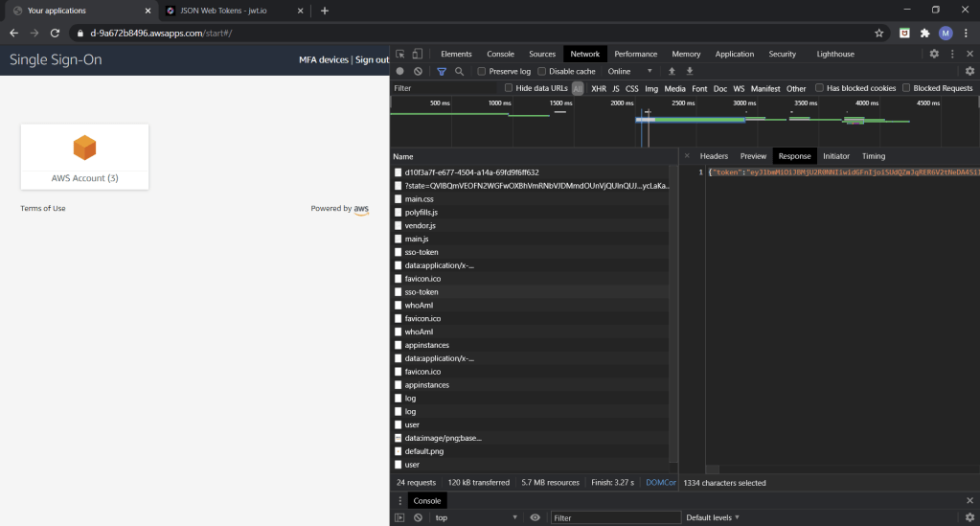
Task: Create a live expression with the eye icon
Action: coord(535,517)
